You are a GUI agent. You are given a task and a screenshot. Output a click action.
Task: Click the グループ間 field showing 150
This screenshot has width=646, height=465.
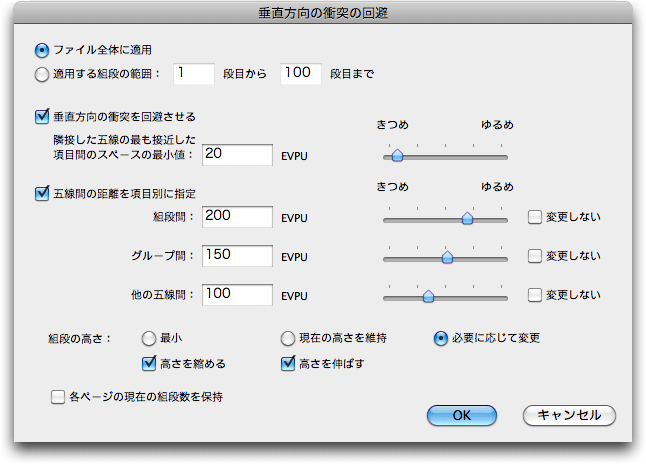tap(237, 256)
